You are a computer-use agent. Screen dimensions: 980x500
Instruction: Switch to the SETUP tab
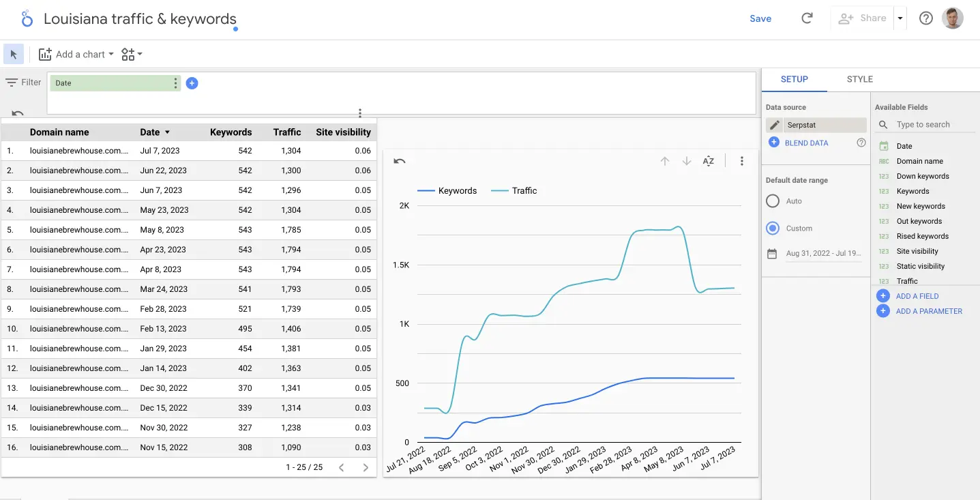point(794,79)
